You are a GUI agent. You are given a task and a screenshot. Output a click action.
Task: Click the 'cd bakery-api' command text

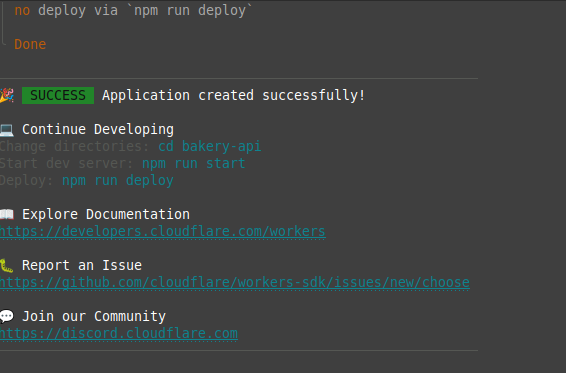pos(209,146)
